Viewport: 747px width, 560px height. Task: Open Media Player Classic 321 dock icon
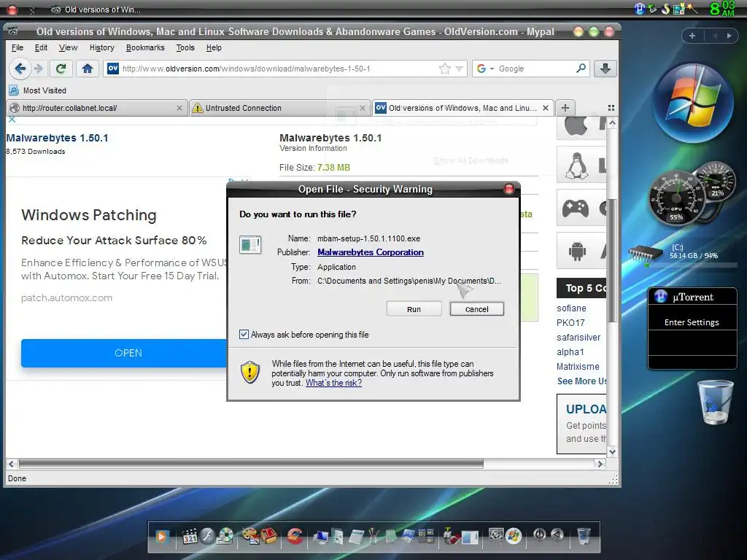(190, 536)
